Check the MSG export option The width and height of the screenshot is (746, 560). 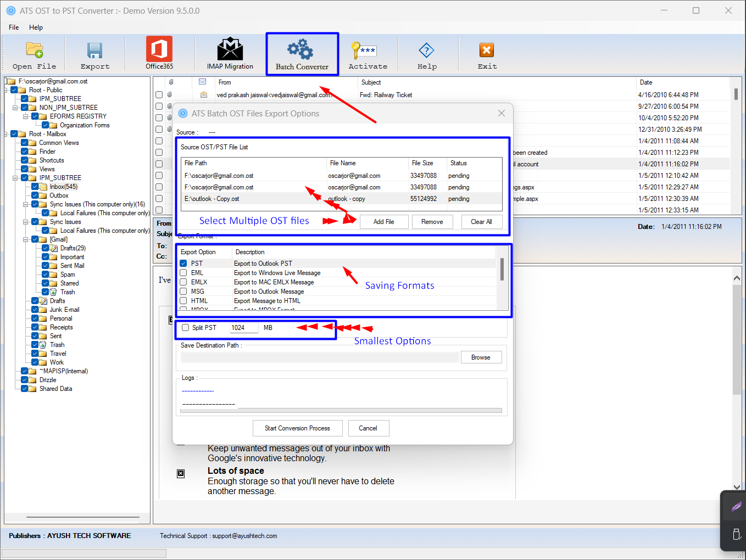point(183,292)
